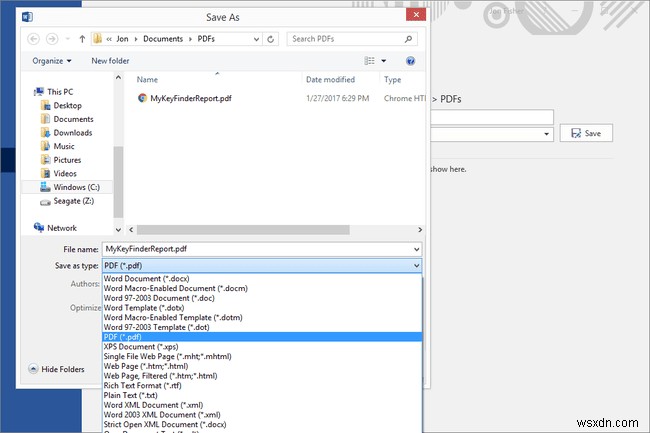This screenshot has width=650, height=433.
Task: Click the navigation pane vertical scrollbar
Action: pyautogui.click(x=118, y=181)
